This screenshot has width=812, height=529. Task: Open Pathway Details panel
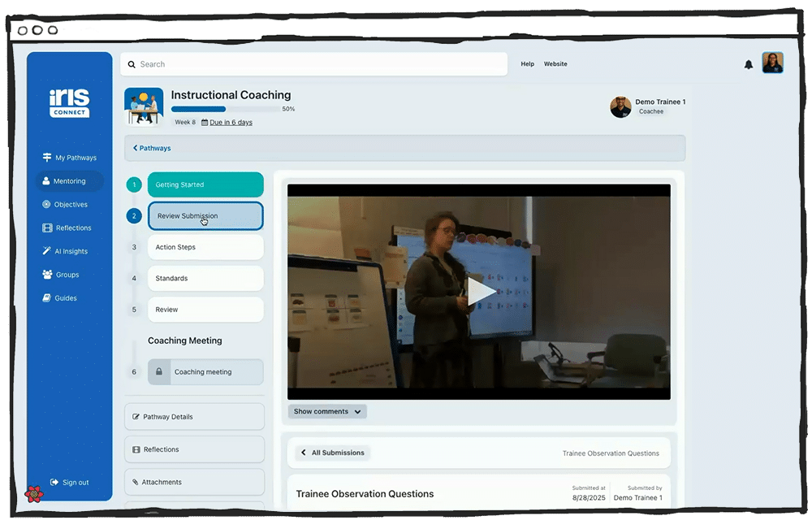point(194,417)
